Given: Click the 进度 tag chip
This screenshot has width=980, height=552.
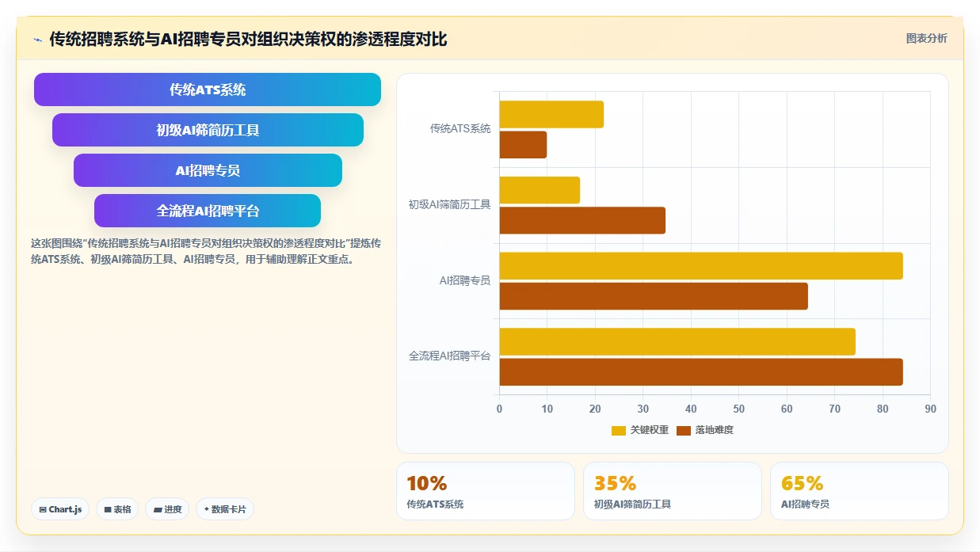Looking at the screenshot, I should (x=167, y=509).
